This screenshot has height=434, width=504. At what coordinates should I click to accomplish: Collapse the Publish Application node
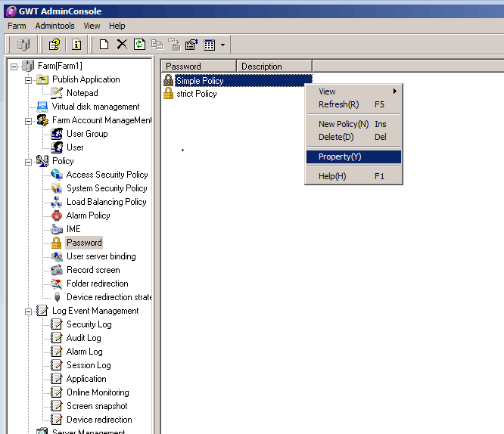point(28,79)
